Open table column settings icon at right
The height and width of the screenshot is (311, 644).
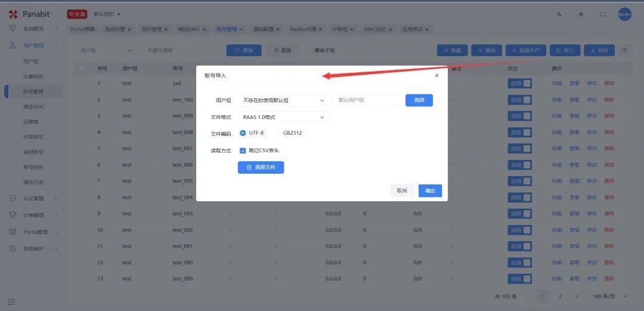click(625, 50)
